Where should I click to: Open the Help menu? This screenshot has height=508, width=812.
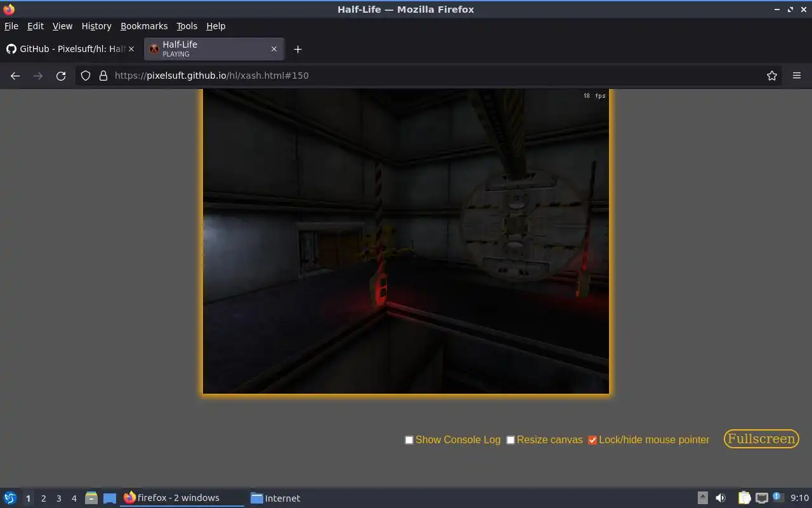point(216,26)
